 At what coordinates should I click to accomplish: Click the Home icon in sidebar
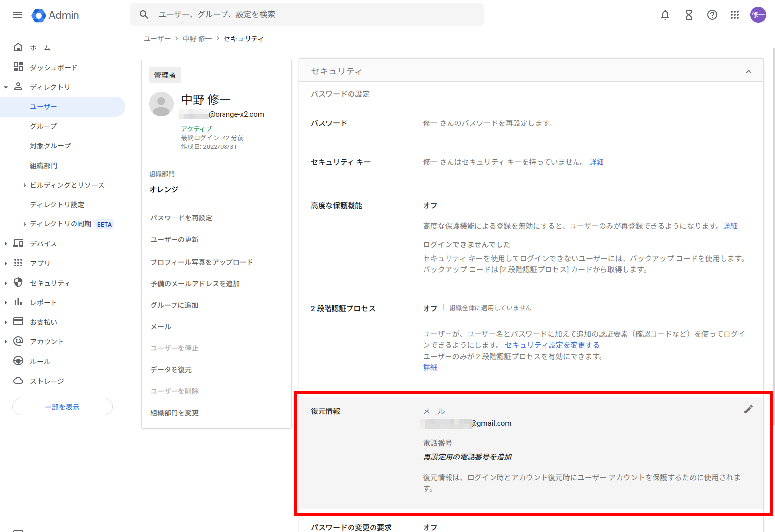click(18, 48)
